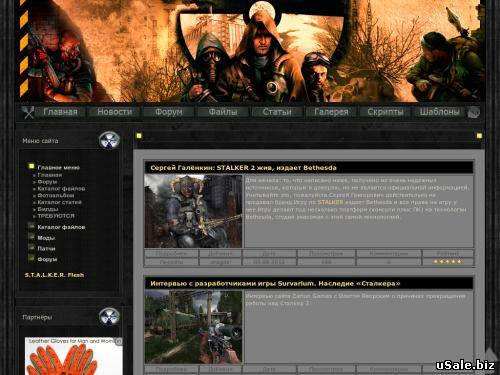Click the yellow STALKER link in article text
This screenshot has height=375, width=500.
pos(330,202)
